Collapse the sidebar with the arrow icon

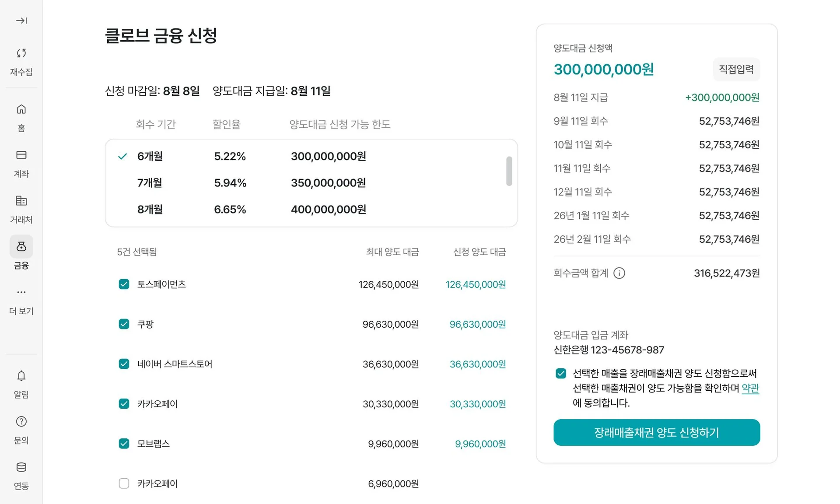(21, 20)
